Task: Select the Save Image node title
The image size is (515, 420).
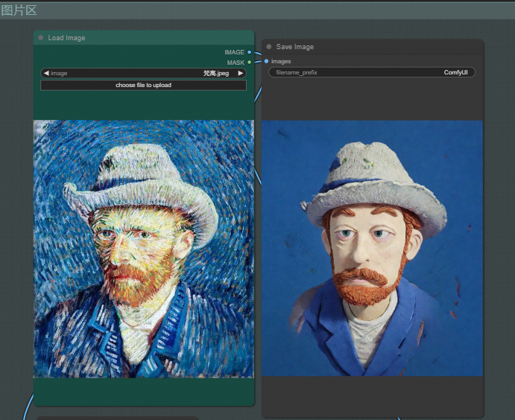Action: click(x=295, y=47)
